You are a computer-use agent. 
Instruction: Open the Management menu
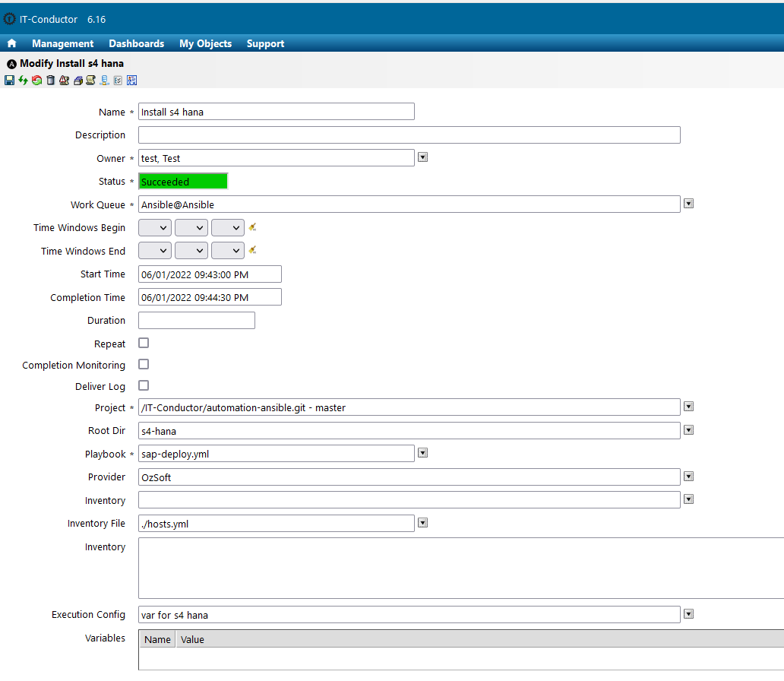pos(62,43)
